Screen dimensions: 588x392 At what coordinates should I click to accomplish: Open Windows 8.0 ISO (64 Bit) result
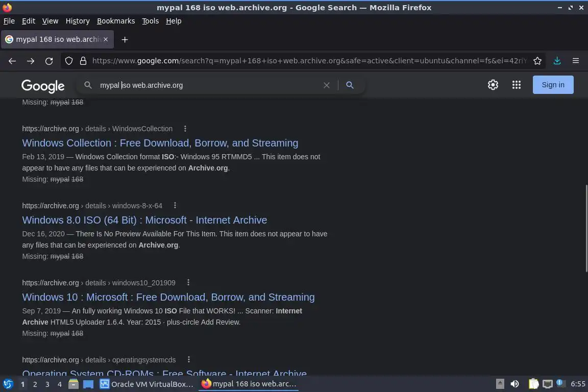[144, 220]
